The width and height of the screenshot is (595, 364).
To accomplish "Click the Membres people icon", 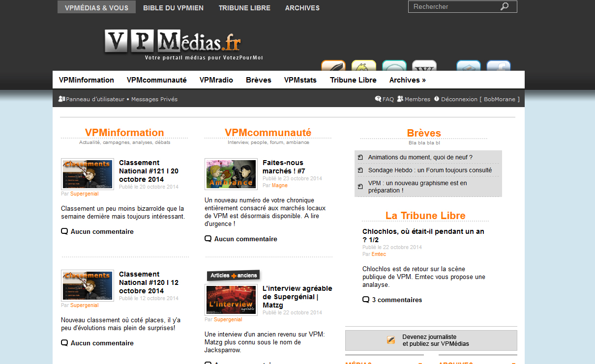I will coord(400,99).
